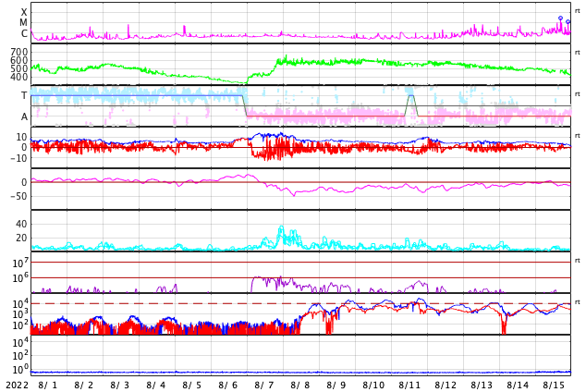Click the 'X' flare class axis label

[24, 12]
